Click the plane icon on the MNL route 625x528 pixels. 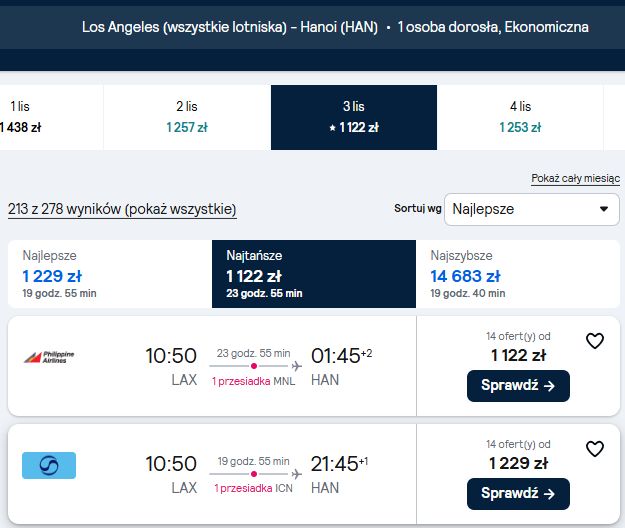point(297,366)
